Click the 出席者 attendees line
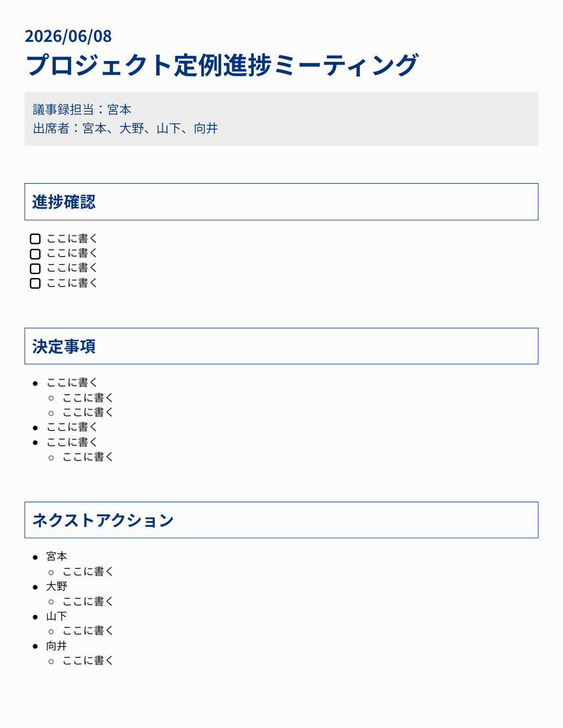This screenshot has height=728, width=563. click(125, 128)
